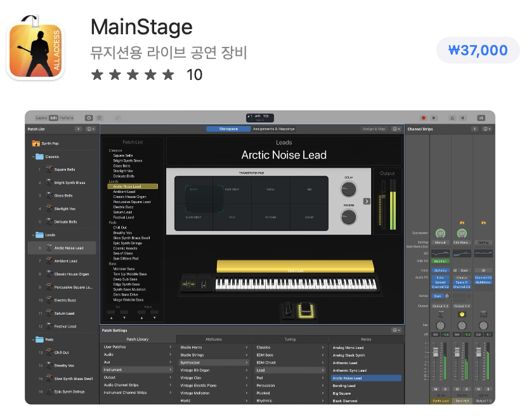Click the arrow button right of Transform Pad
The height and width of the screenshot is (420, 529).
pos(367,201)
